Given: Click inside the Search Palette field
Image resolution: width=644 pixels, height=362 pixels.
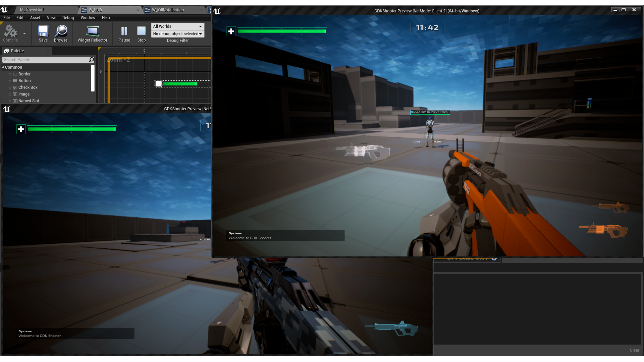Looking at the screenshot, I should pos(45,59).
